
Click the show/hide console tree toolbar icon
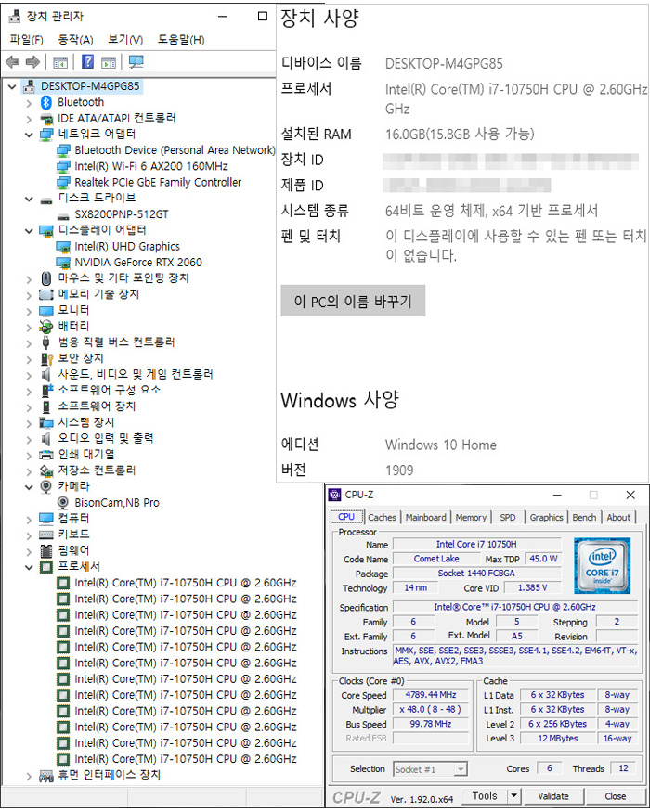click(x=60, y=63)
